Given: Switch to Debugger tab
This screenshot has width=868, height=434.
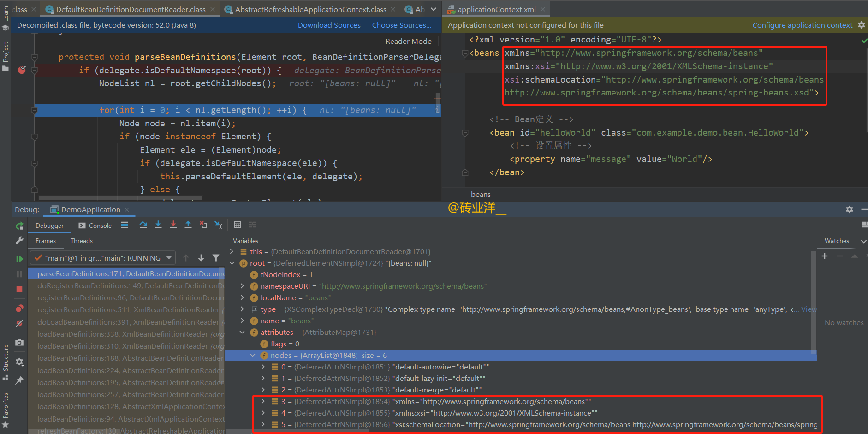Looking at the screenshot, I should (x=50, y=226).
